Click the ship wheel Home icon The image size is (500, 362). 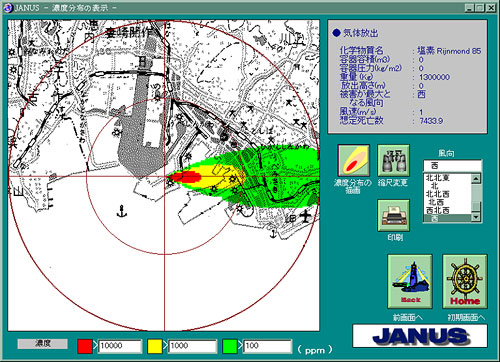[x=465, y=281]
